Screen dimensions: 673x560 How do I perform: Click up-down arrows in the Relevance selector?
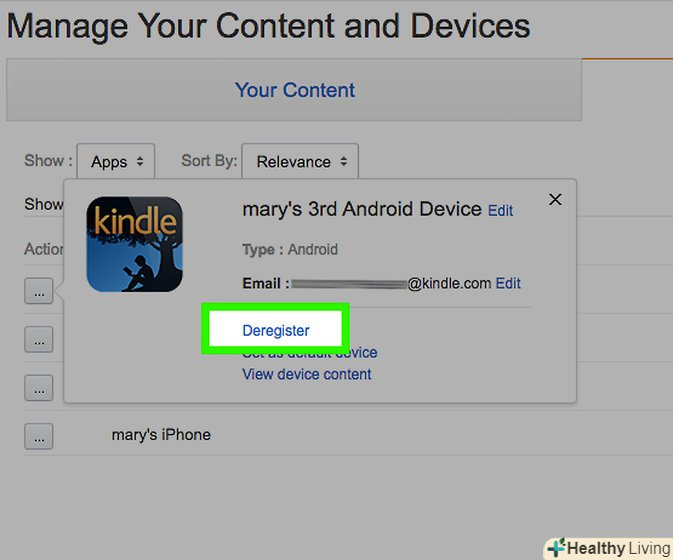click(x=343, y=162)
